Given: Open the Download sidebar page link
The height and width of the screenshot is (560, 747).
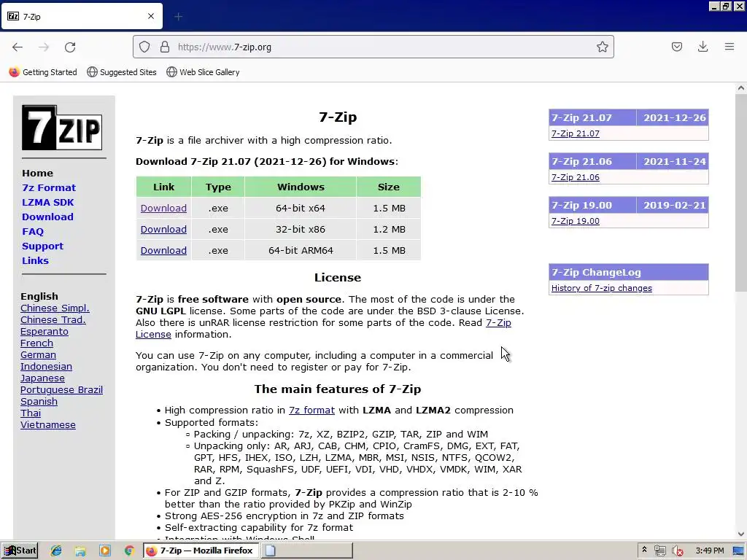Looking at the screenshot, I should coord(47,217).
